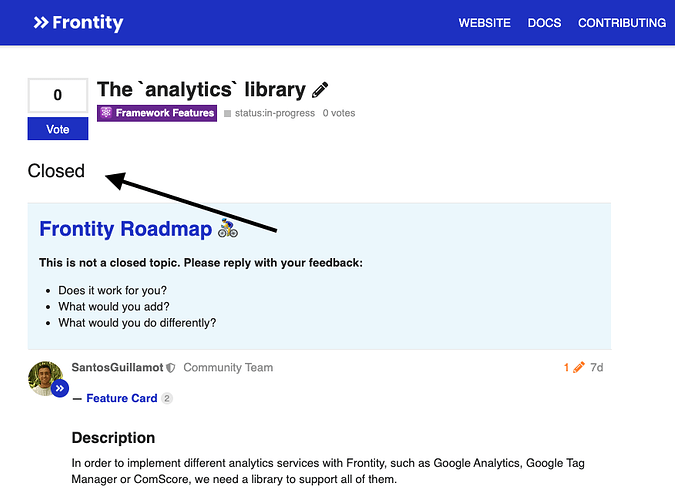Open the post edit history pencil

tap(577, 368)
